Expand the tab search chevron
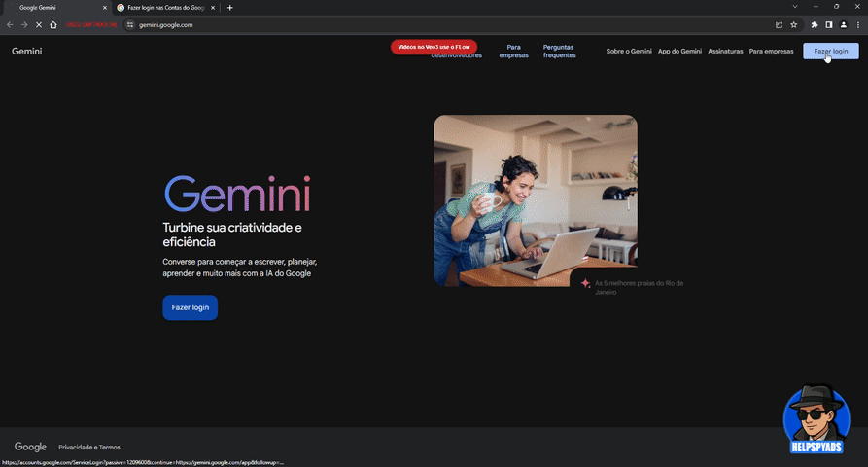This screenshot has height=467, width=868. [x=795, y=7]
